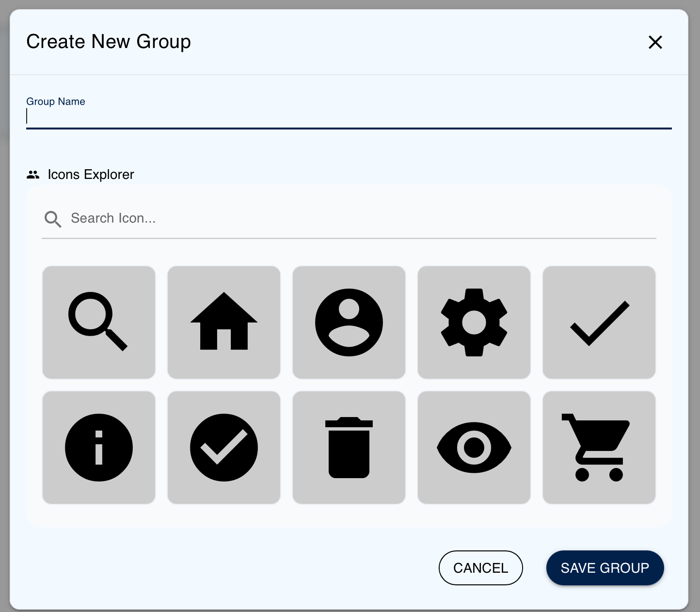Viewport: 700px width, 612px height.
Task: Focus the Group Name text field
Action: click(349, 117)
